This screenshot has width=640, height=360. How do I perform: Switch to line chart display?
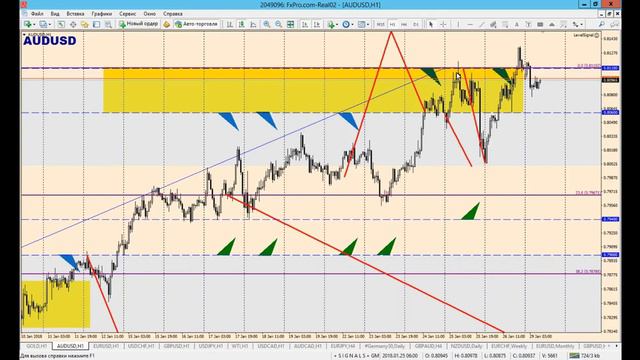(253, 24)
